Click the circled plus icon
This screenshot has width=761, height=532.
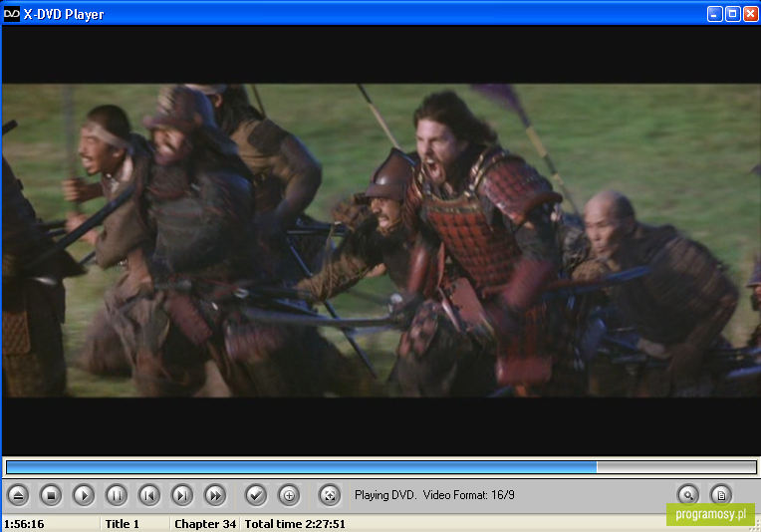[x=289, y=495]
